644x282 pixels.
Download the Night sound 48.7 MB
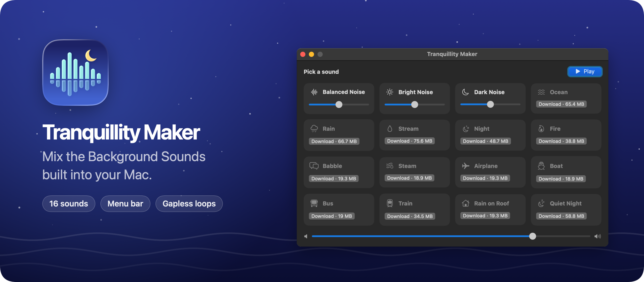tap(486, 141)
